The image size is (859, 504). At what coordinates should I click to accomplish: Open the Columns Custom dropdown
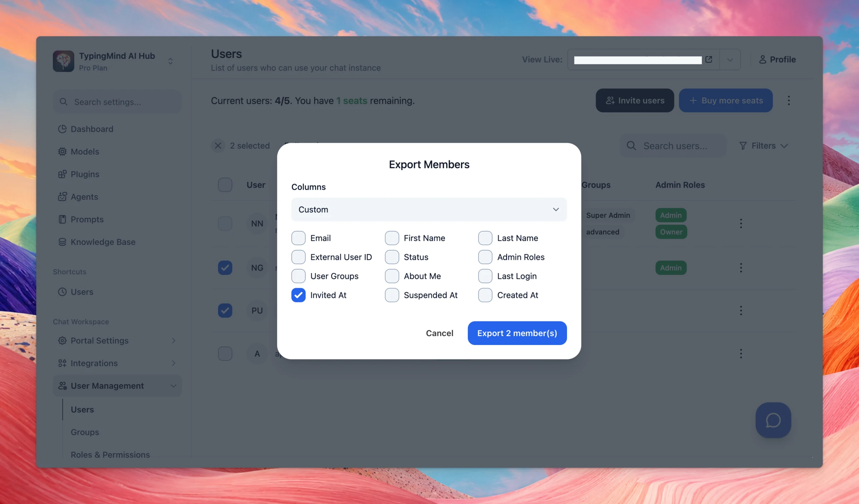(429, 209)
